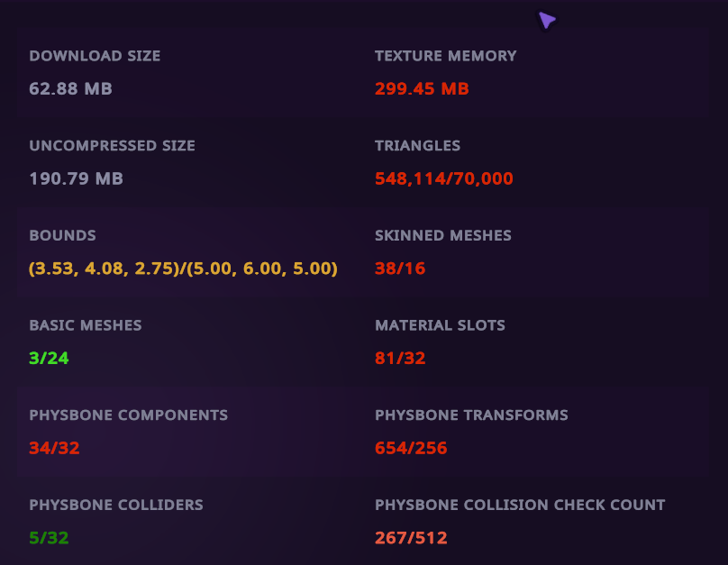Select the 267/512 collision check count value
728x565 pixels.
click(x=411, y=538)
